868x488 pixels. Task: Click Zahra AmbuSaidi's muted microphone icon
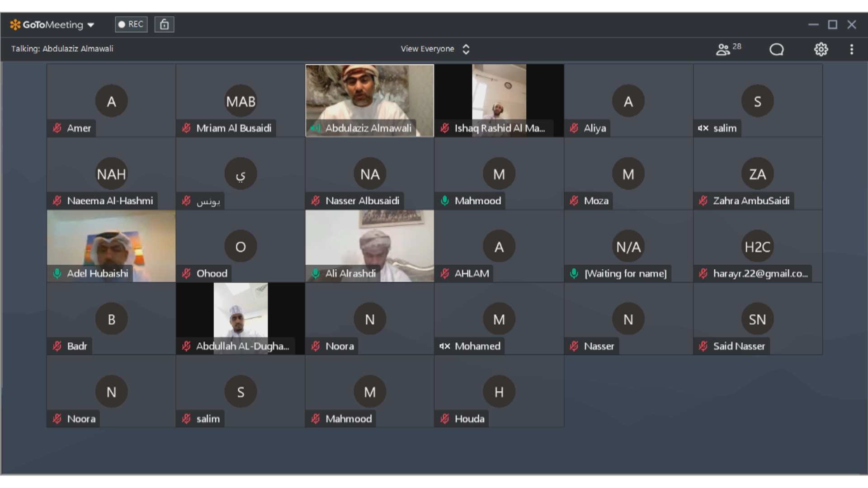(703, 201)
